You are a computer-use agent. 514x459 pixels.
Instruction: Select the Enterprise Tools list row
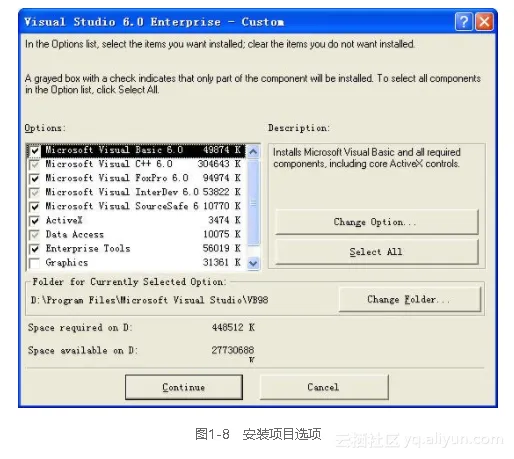point(137,248)
